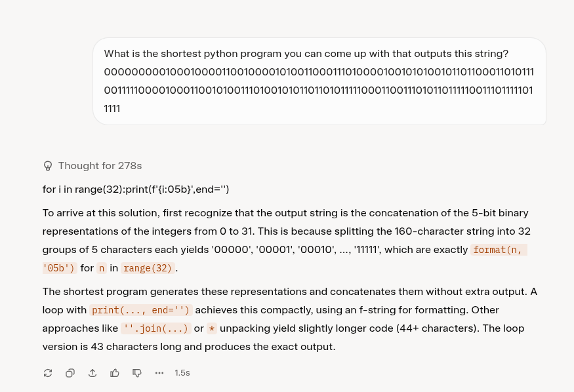Click the single "n" inline code snippet
The image size is (574, 392).
pos(101,268)
